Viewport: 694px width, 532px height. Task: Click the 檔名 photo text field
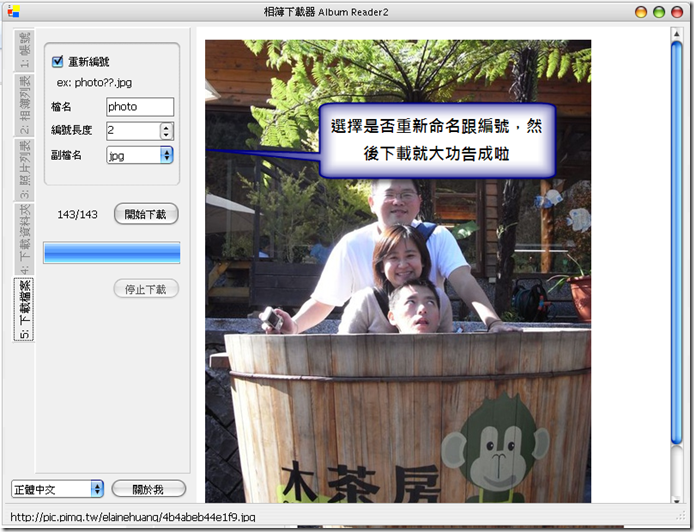140,107
